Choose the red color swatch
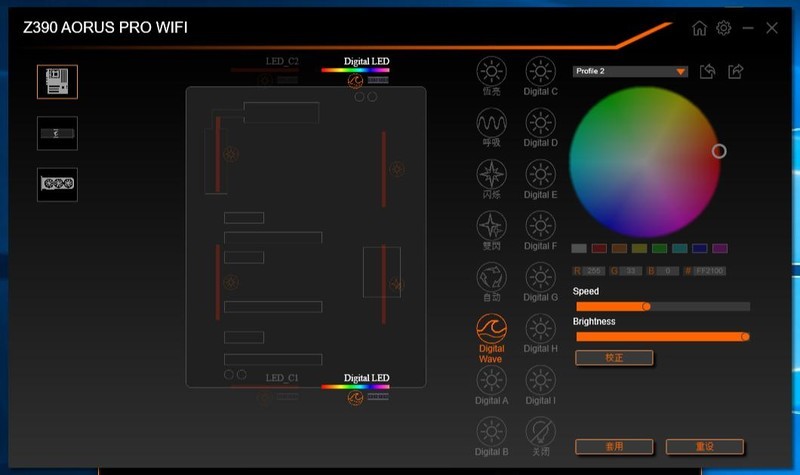800x475 pixels. pos(599,248)
